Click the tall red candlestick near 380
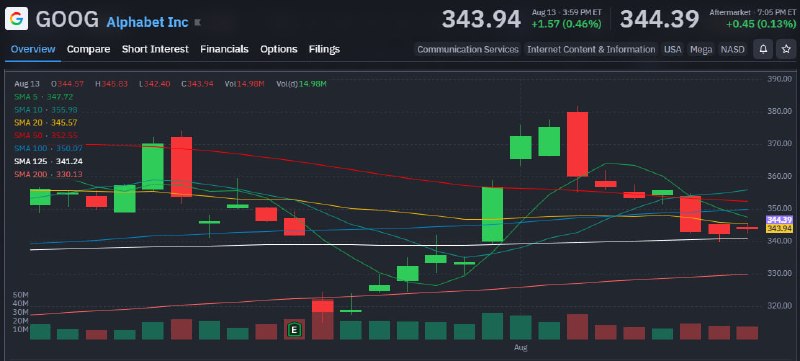The image size is (800, 361). tap(577, 144)
